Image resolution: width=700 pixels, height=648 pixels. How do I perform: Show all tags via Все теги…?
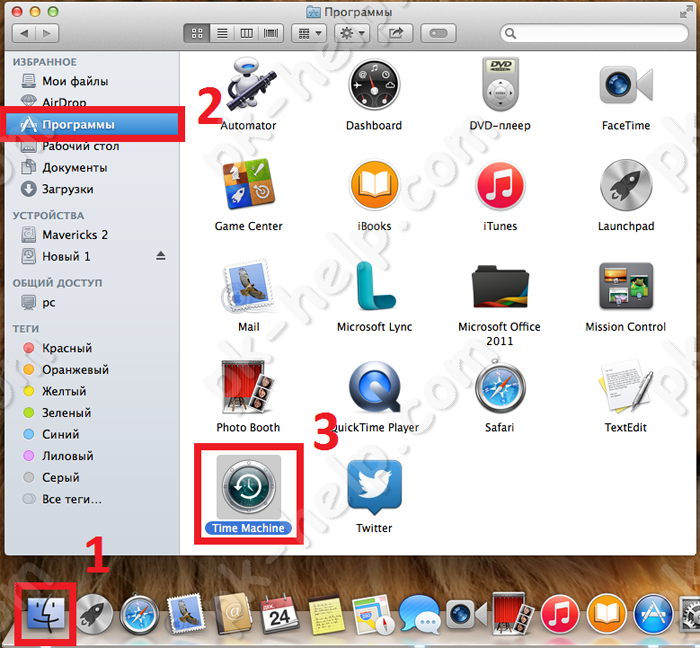(x=92, y=499)
